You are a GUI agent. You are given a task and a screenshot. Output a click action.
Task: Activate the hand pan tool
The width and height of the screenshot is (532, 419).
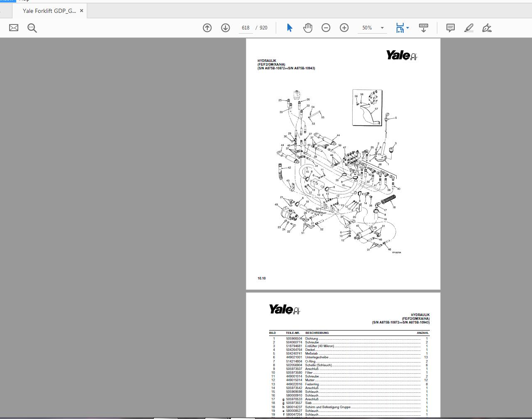[x=308, y=28]
